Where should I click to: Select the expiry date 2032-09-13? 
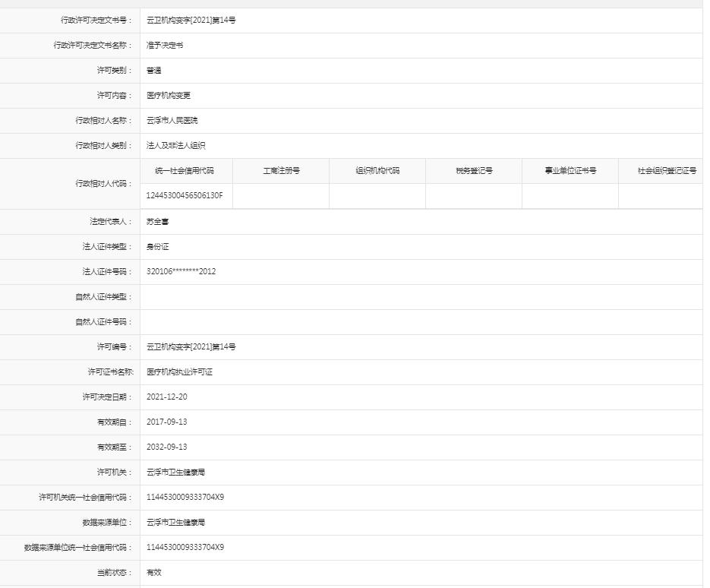click(166, 447)
